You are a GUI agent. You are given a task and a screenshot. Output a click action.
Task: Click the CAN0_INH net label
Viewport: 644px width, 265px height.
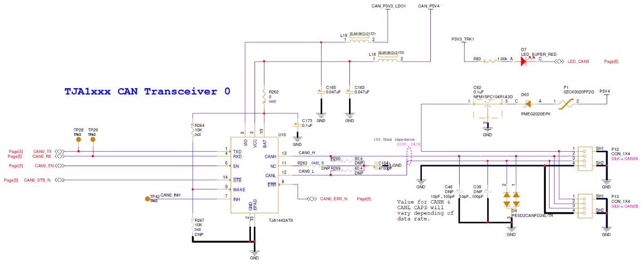[x=170, y=195]
